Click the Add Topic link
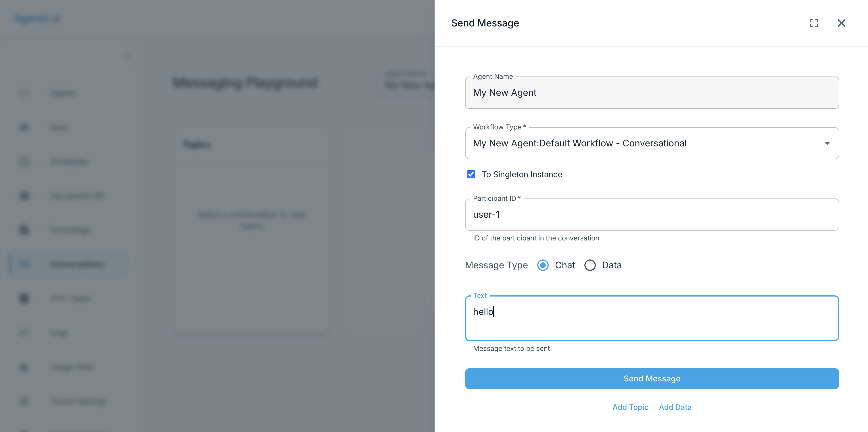868x432 pixels. coord(630,407)
